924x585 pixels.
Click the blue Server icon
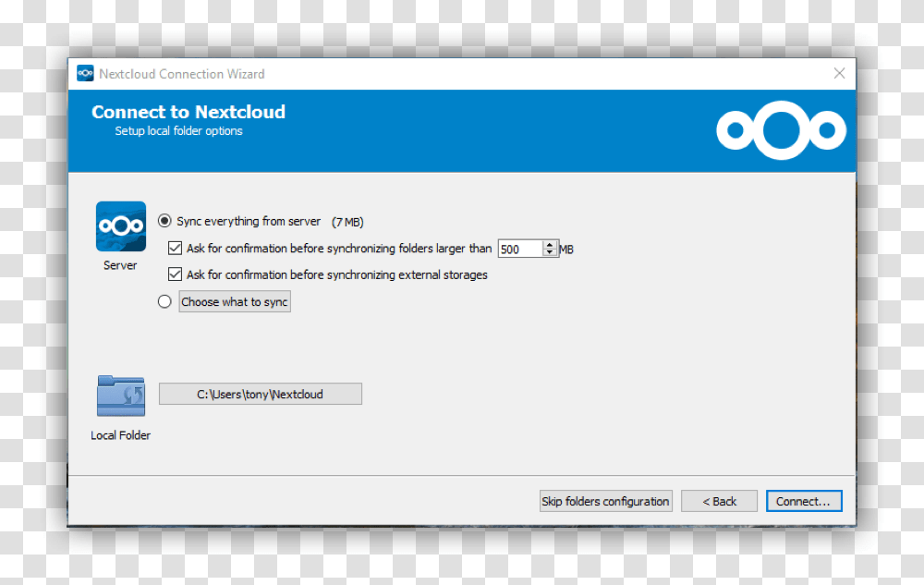(120, 226)
